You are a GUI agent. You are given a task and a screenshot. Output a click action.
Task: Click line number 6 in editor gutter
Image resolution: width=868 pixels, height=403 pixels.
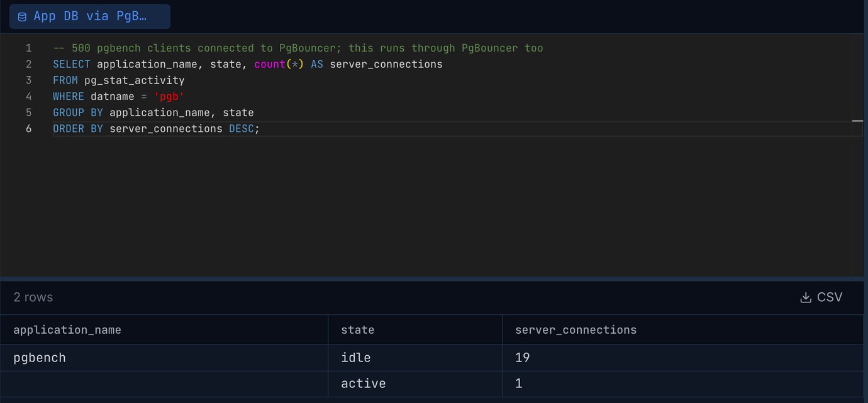coord(28,128)
